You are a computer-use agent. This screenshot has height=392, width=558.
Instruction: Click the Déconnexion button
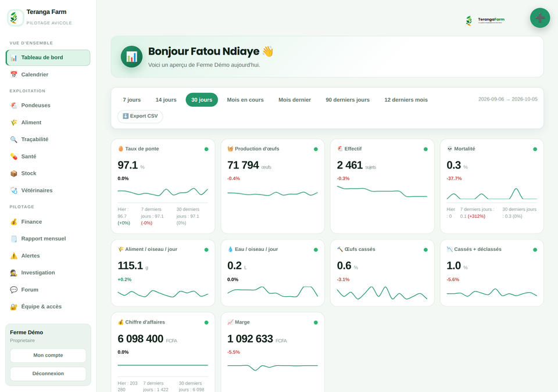point(48,373)
